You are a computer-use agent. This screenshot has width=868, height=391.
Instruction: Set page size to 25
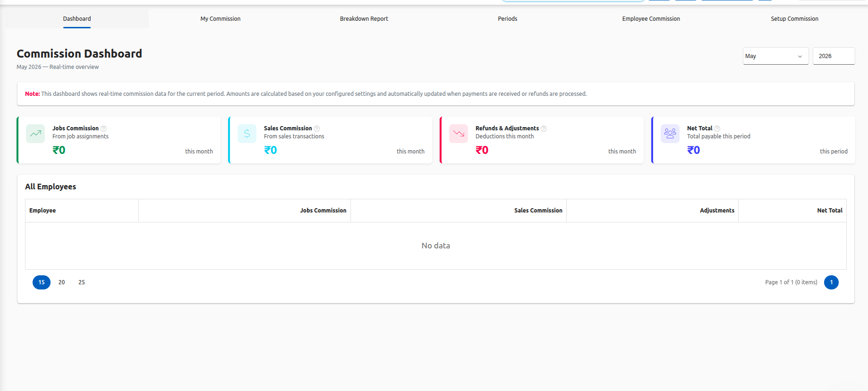pyautogui.click(x=82, y=282)
